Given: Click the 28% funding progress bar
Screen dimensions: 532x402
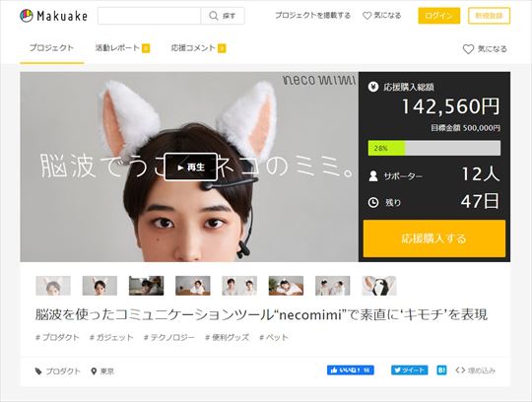Looking at the screenshot, I should pyautogui.click(x=434, y=148).
